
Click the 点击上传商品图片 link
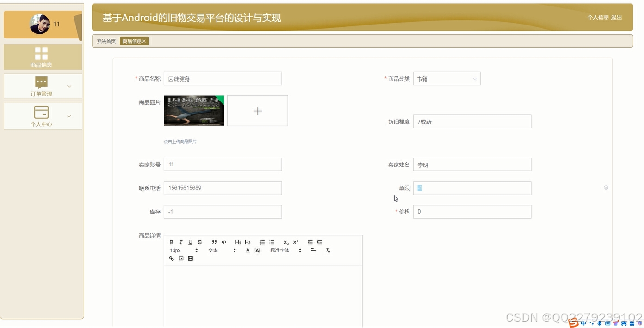tap(180, 141)
